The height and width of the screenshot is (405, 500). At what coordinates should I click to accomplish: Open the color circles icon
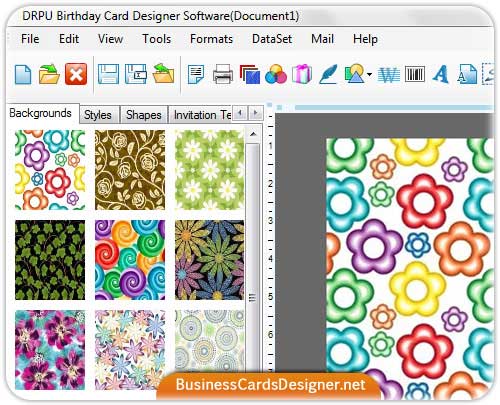276,74
